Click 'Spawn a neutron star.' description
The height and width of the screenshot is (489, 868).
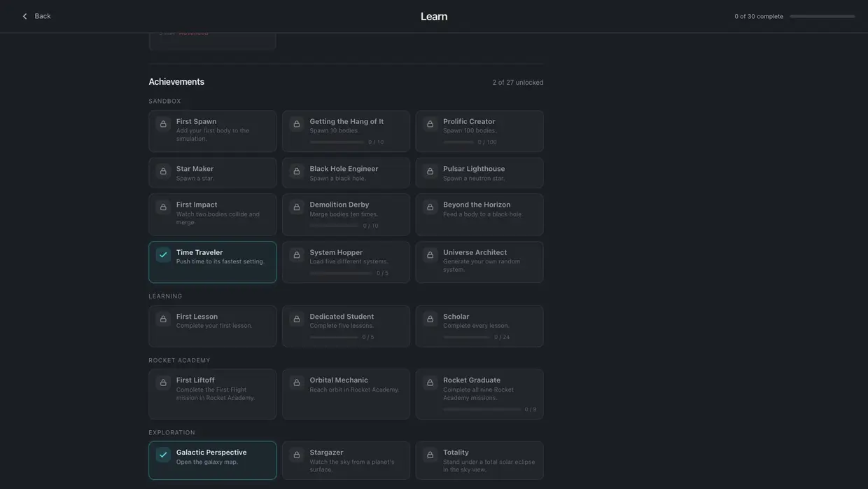474,179
